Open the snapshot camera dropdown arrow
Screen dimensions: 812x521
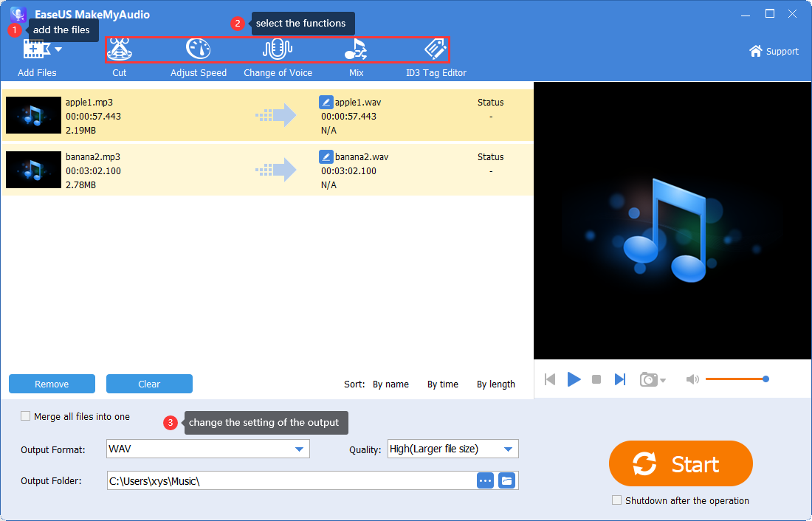coord(663,381)
